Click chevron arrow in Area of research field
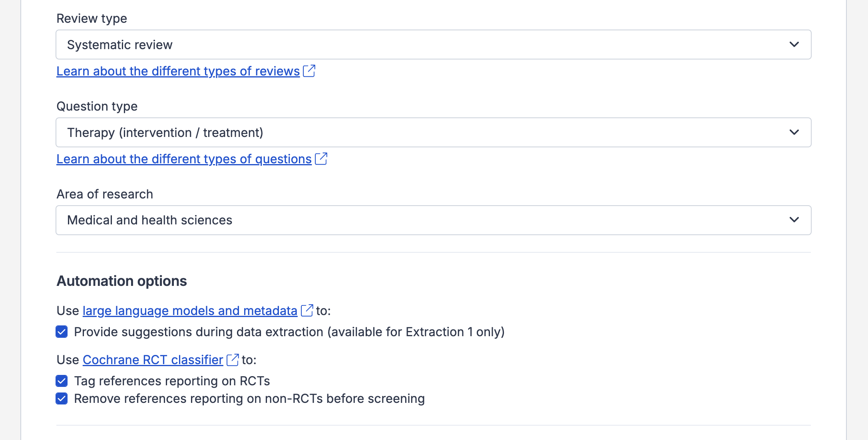The height and width of the screenshot is (440, 868). pyautogui.click(x=794, y=220)
